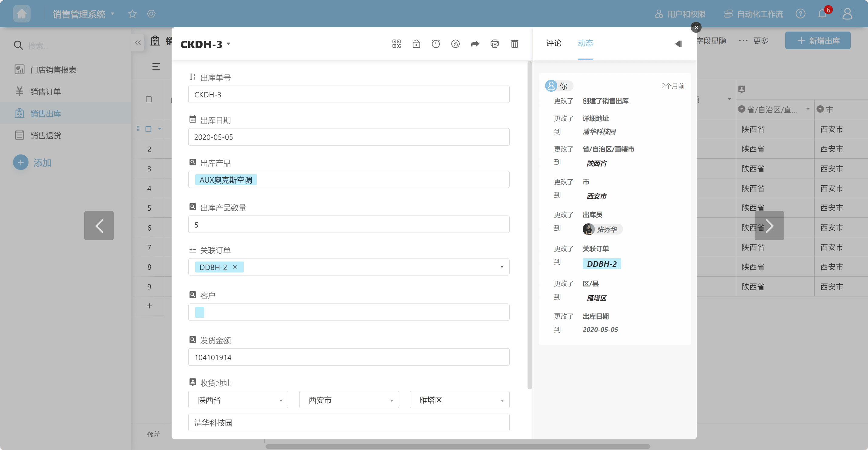
Task: Click the 添加 link in sidebar
Action: coord(42,163)
